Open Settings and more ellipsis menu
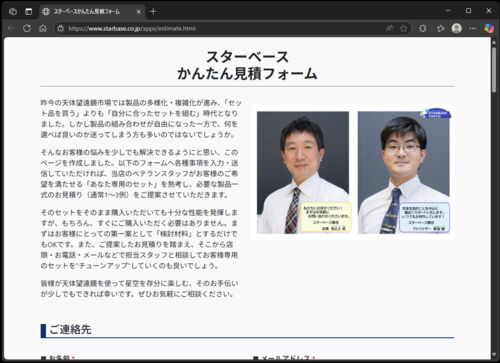 [472, 28]
